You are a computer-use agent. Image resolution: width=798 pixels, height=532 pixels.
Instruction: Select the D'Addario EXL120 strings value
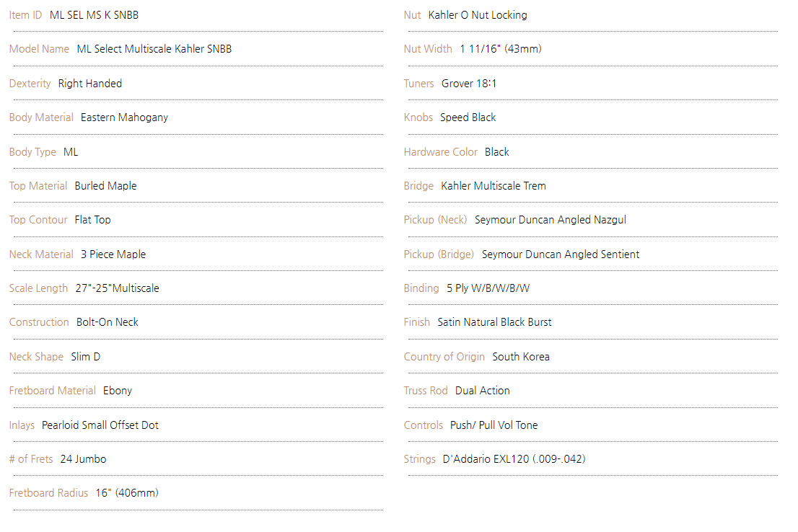point(514,458)
